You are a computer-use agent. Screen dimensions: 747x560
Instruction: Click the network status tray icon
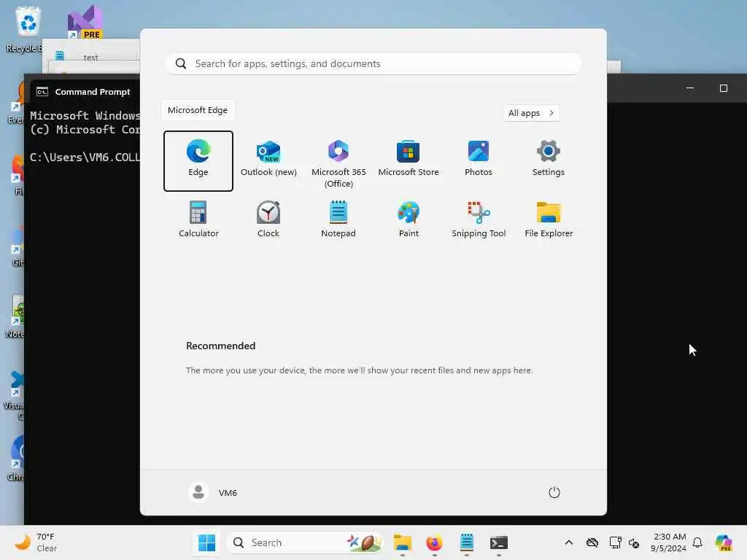[x=615, y=542]
